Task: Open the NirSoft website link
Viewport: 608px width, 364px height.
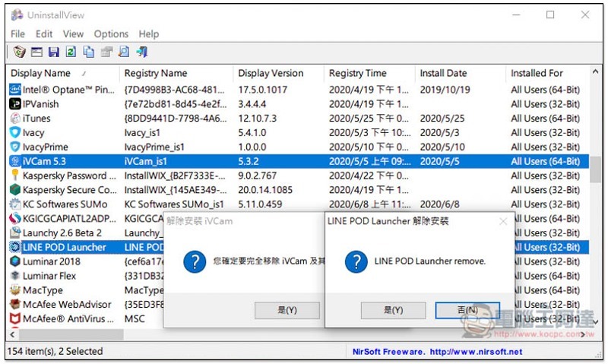Action: tap(476, 352)
